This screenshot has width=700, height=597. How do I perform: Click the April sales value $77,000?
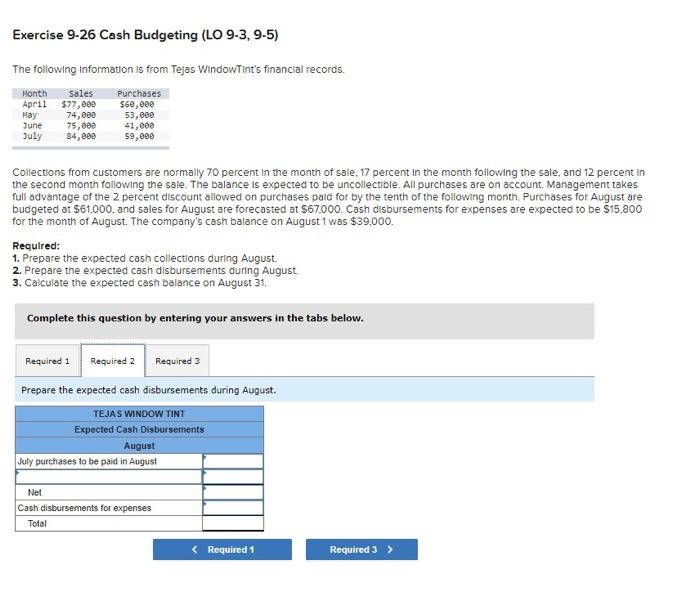[79, 104]
